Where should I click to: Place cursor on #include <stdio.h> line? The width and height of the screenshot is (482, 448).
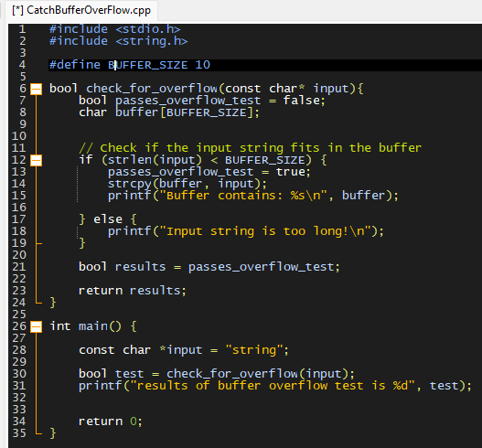tap(114, 29)
